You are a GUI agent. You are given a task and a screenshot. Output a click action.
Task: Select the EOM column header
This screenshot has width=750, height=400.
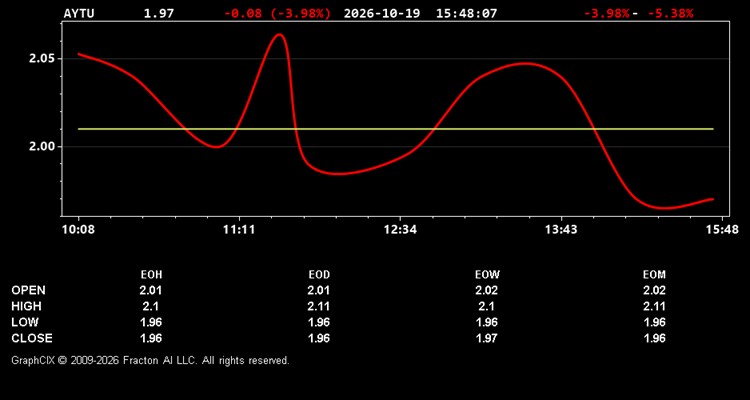tap(654, 275)
